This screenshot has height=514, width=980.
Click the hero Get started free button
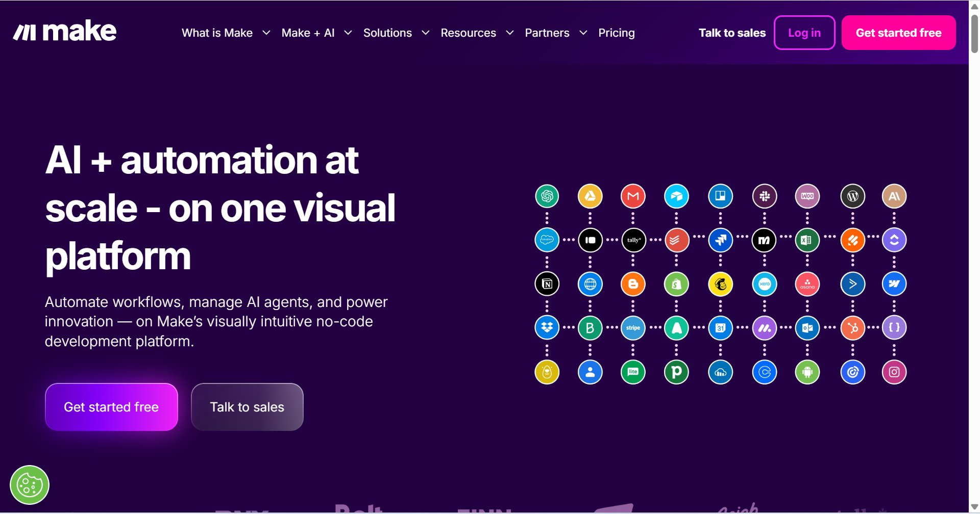(111, 407)
